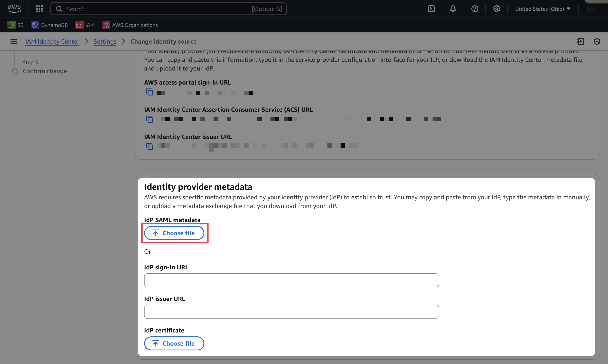Open the help question mark icon
608x364 pixels.
(x=475, y=9)
